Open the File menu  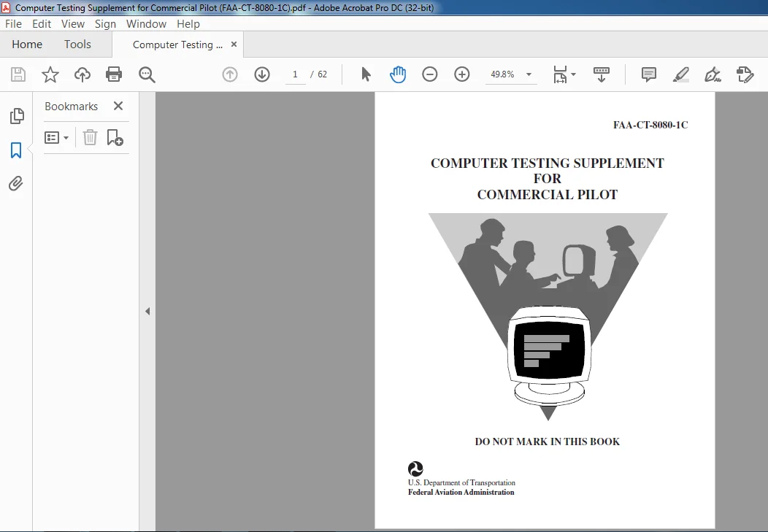click(13, 24)
